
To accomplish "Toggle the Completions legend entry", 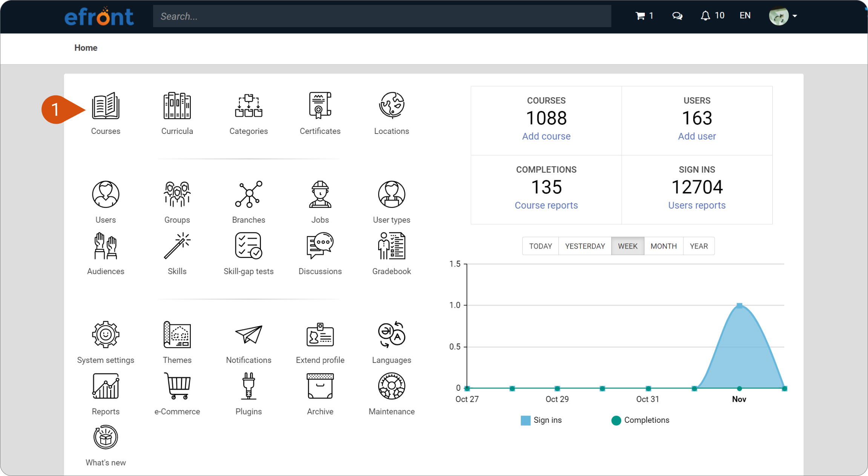I will tap(640, 420).
